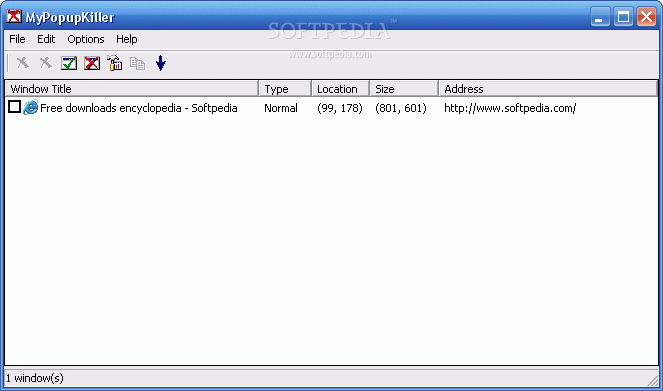Click '1 window(s)' status bar text

click(x=35, y=378)
